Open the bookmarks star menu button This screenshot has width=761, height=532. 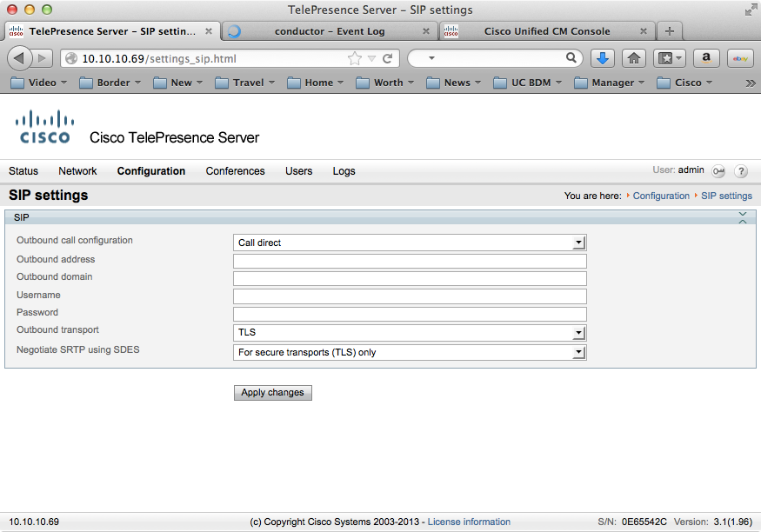pyautogui.click(x=670, y=58)
